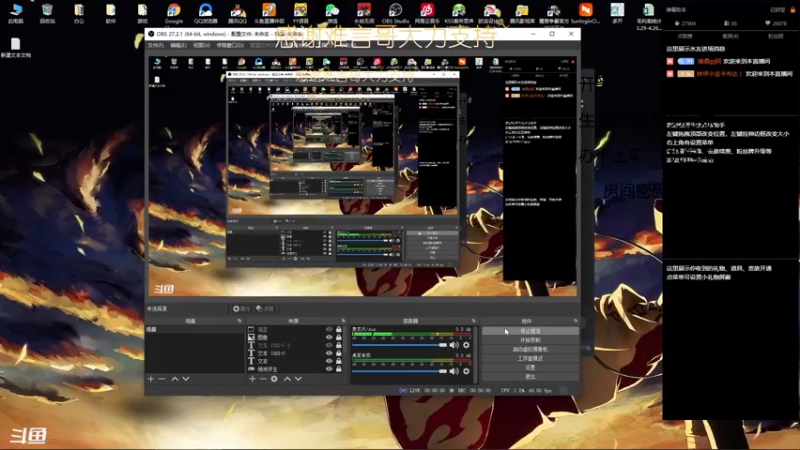Open the 编辑(E) menu in OBS
Viewport: 800px width, 450px height.
point(178,45)
